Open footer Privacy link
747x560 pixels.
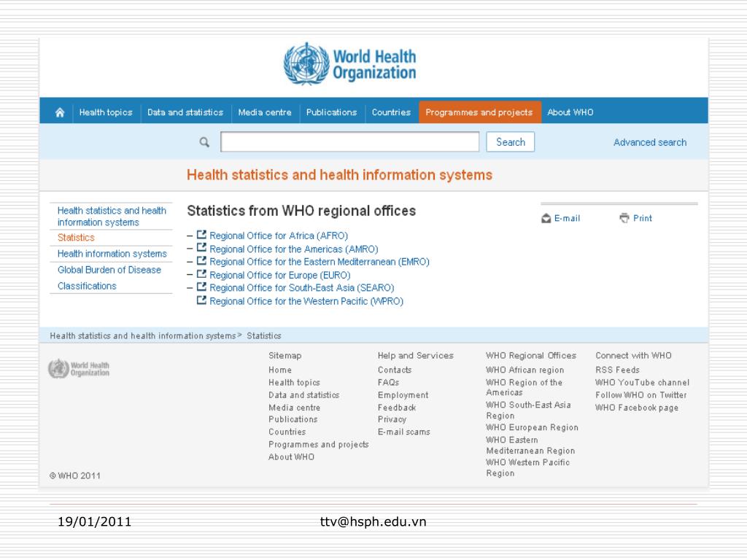click(x=392, y=419)
